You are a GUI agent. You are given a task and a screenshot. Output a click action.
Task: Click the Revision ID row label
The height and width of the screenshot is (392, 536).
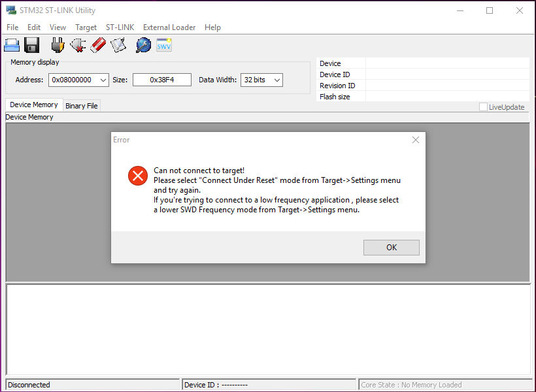tap(337, 86)
